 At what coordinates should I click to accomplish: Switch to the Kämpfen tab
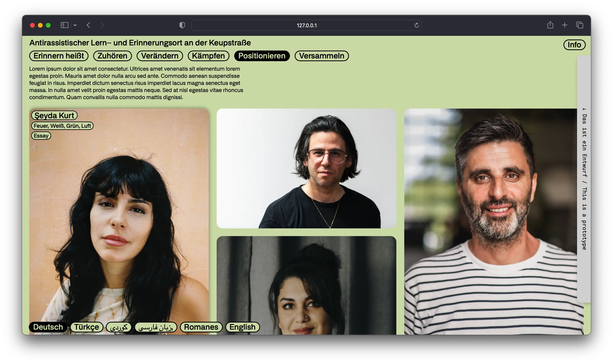(208, 56)
